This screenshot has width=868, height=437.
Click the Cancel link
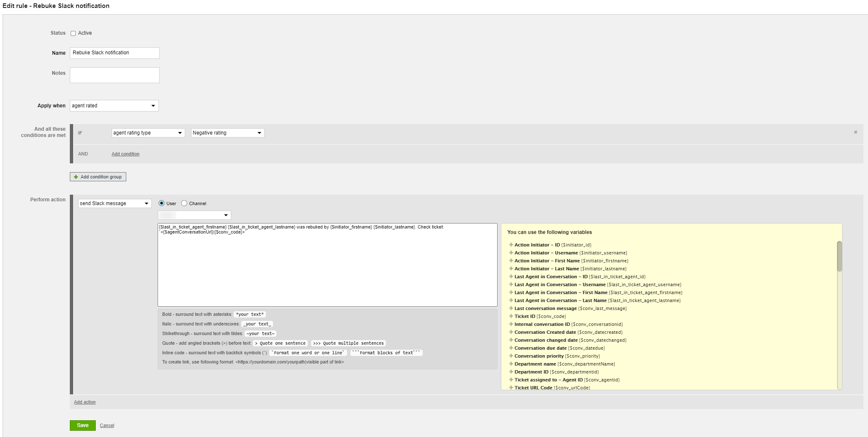(107, 426)
